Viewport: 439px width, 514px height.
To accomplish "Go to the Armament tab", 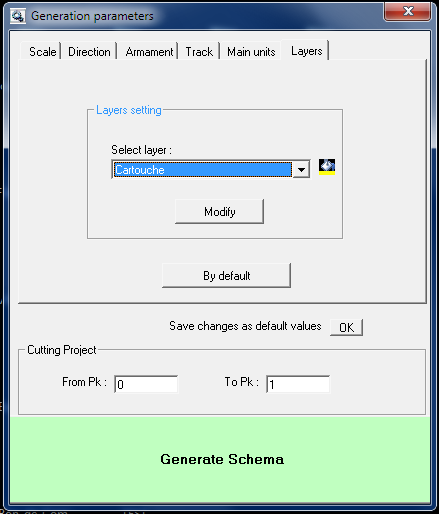I will (x=149, y=52).
